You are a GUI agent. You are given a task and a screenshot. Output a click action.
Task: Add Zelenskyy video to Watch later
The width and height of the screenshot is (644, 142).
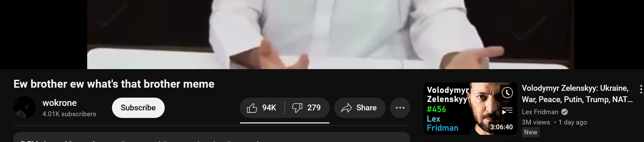pos(507,92)
